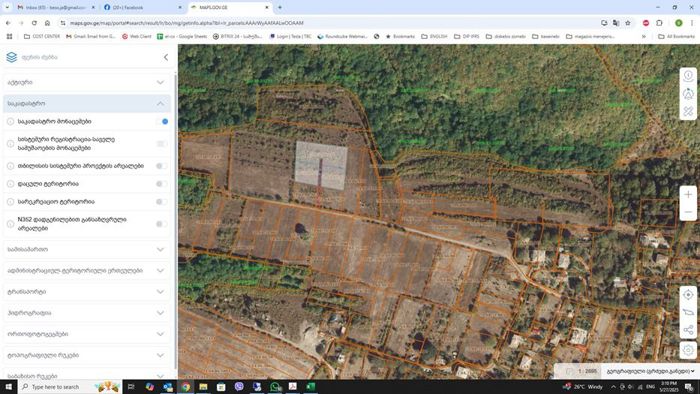Open the share icon on the map

click(x=688, y=330)
